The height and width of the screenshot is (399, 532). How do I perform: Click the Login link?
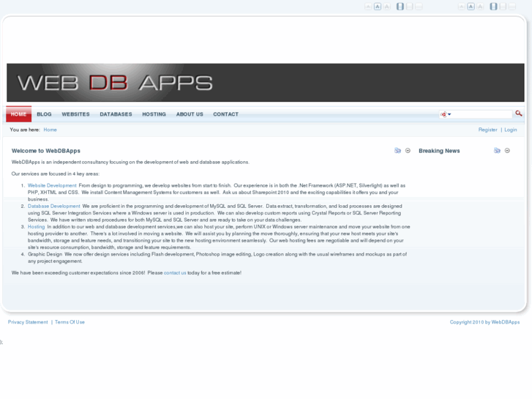pyautogui.click(x=511, y=130)
